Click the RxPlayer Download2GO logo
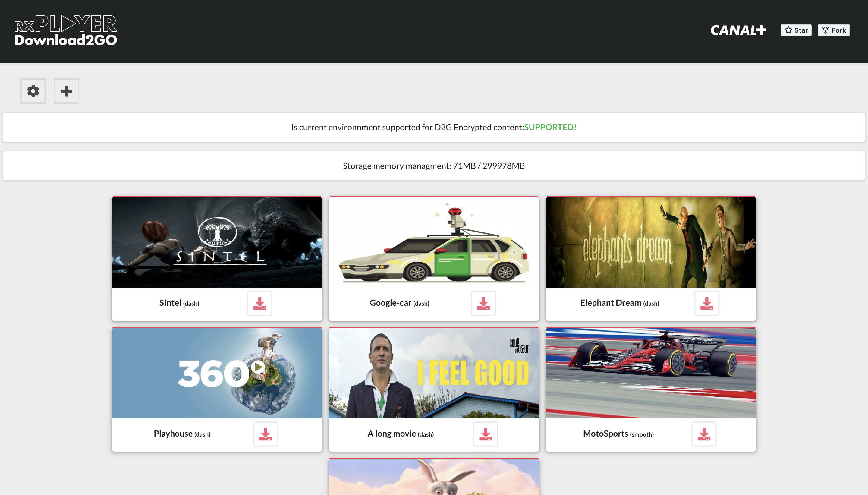This screenshot has width=868, height=495. tap(66, 30)
